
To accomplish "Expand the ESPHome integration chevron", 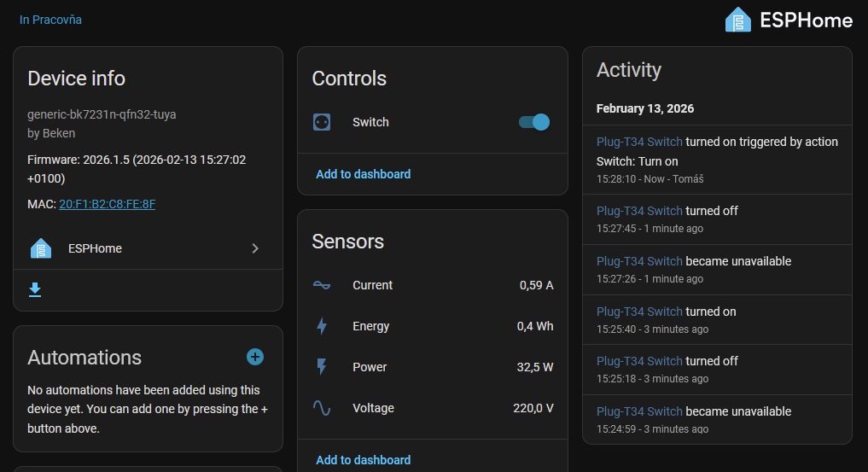I will (x=255, y=248).
